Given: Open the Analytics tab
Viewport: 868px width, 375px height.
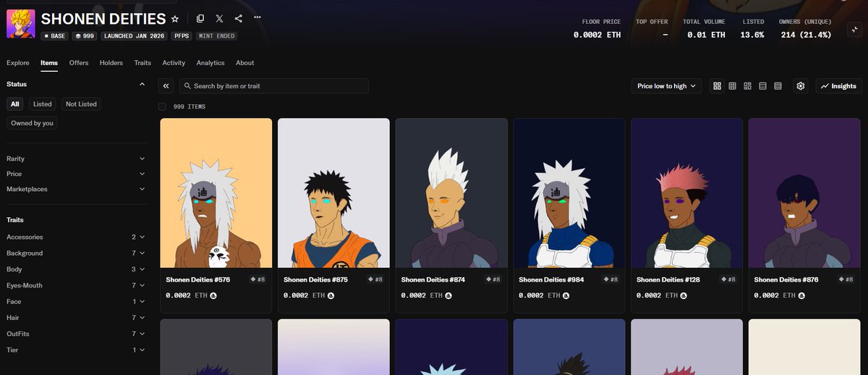Looking at the screenshot, I should click(x=210, y=63).
